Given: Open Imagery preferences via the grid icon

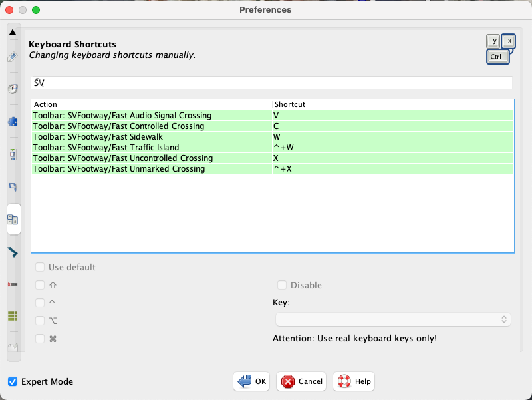Looking at the screenshot, I should (12, 315).
